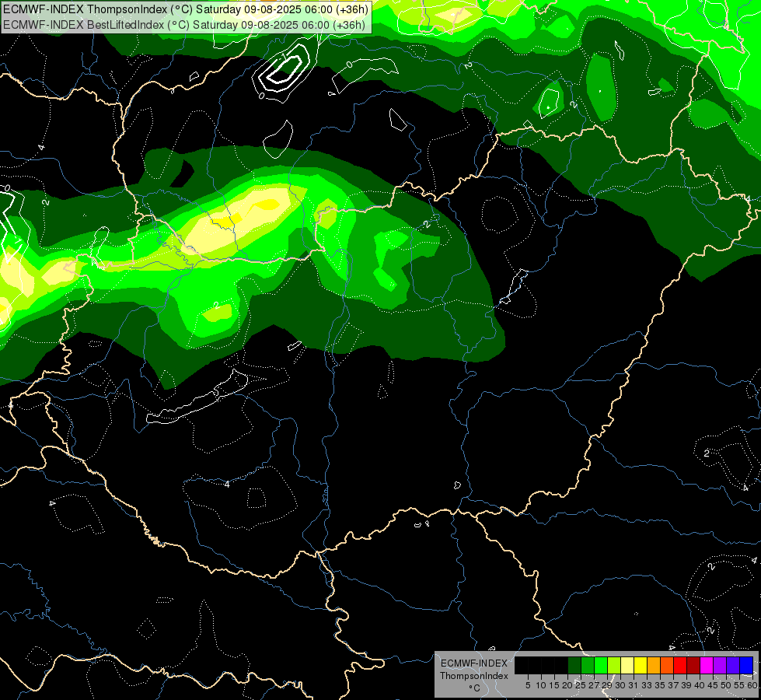Select yellow-green legend swatch (29-30)

pyautogui.click(x=614, y=665)
